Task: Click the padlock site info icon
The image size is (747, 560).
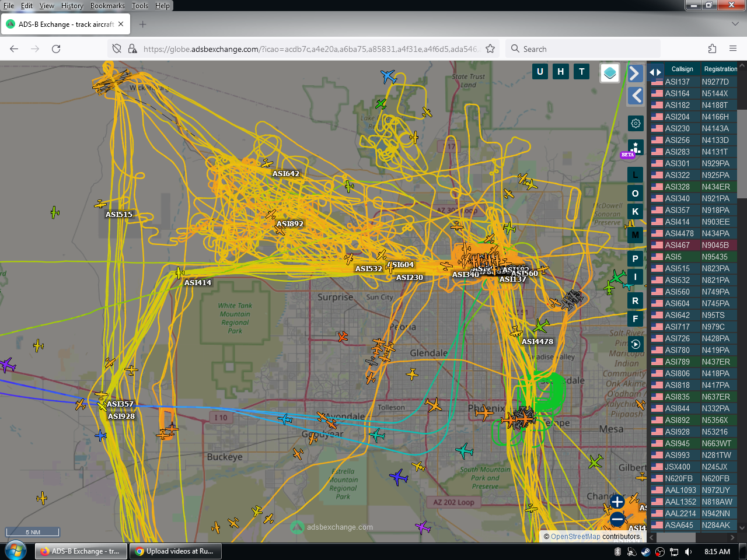Action: pos(132,49)
